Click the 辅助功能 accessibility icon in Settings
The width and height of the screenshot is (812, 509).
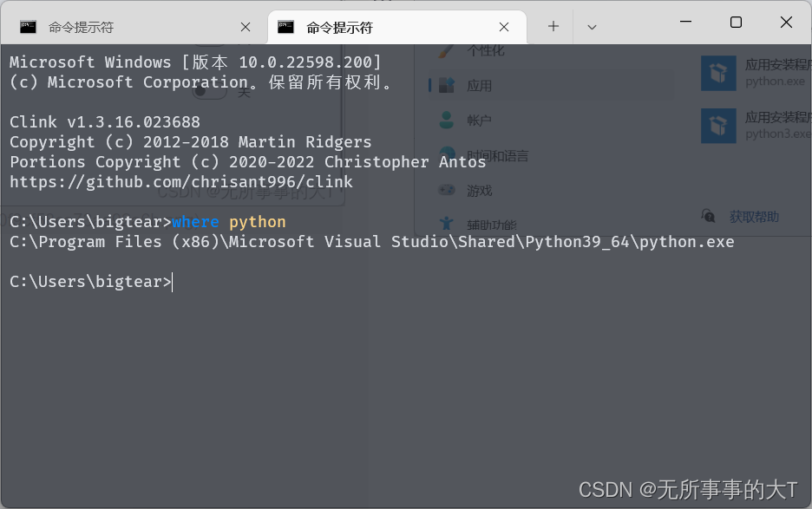tap(446, 224)
